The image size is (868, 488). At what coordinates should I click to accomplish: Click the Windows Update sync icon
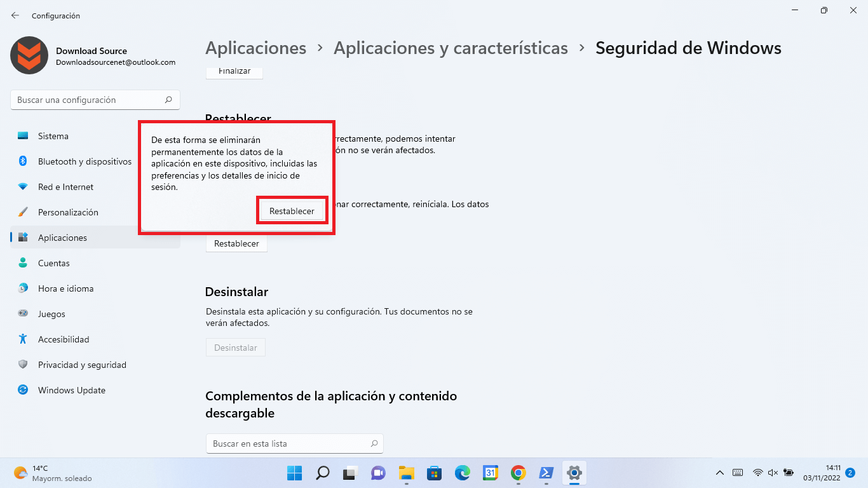(x=23, y=390)
